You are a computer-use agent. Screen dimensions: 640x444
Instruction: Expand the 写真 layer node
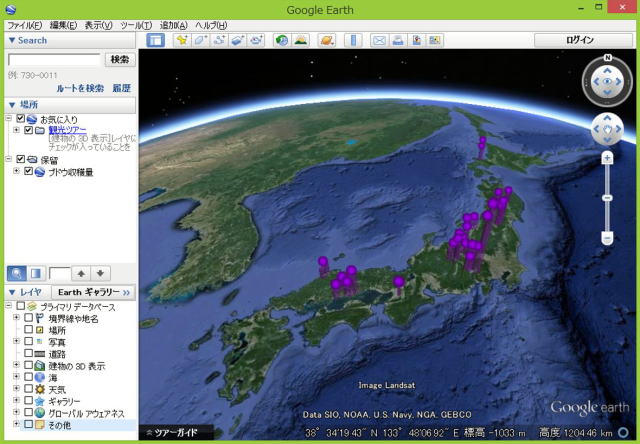[x=16, y=341]
